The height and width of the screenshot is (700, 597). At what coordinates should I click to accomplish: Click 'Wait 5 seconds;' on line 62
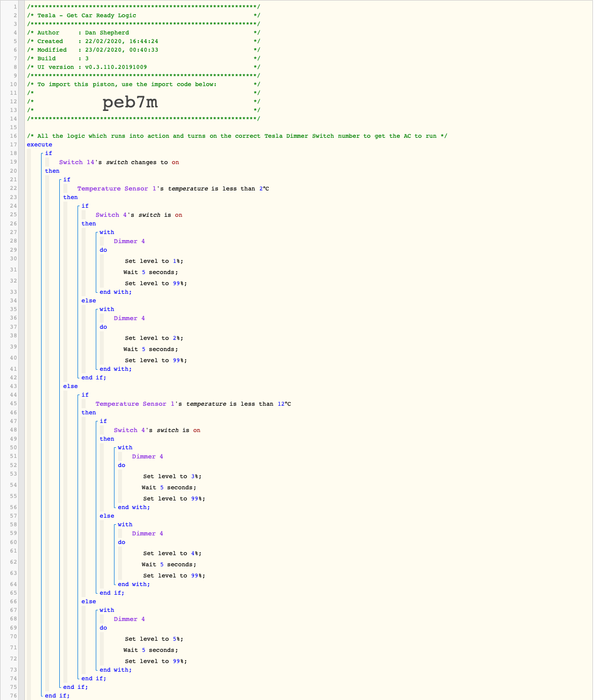click(x=169, y=564)
